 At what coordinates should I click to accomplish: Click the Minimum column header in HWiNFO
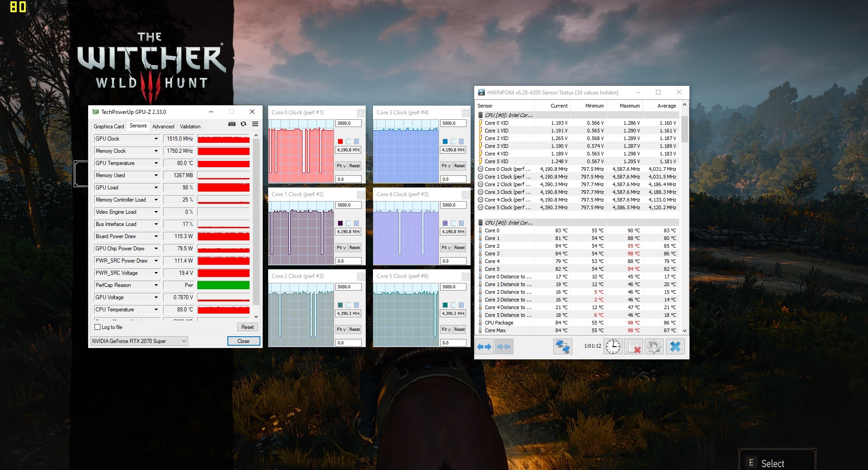(x=589, y=106)
